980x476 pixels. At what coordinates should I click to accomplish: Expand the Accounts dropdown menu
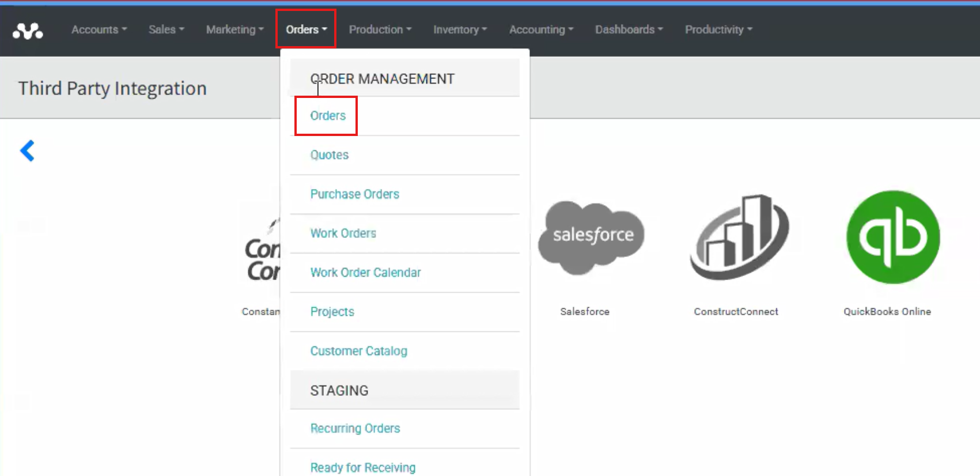(99, 29)
